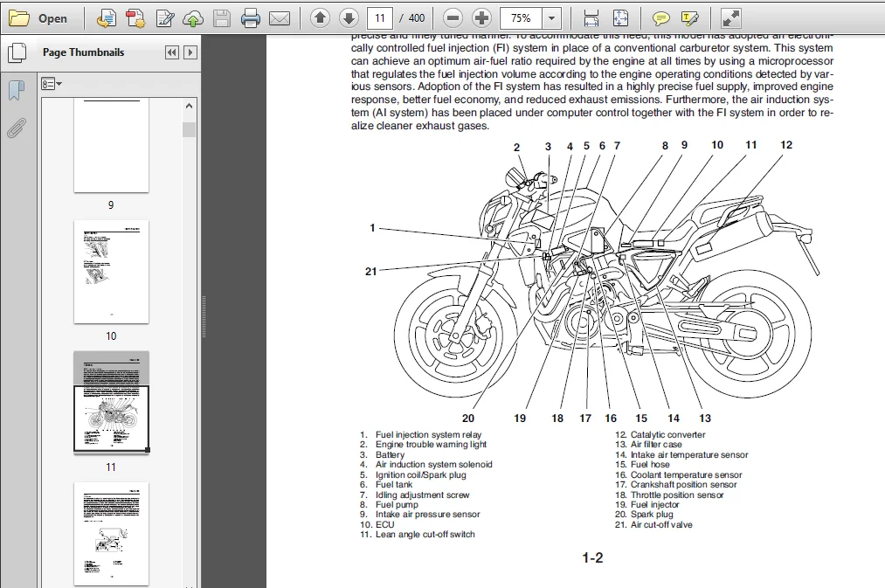Open the Bookmarks panel icon
The width and height of the screenshot is (885, 588).
click(x=17, y=90)
